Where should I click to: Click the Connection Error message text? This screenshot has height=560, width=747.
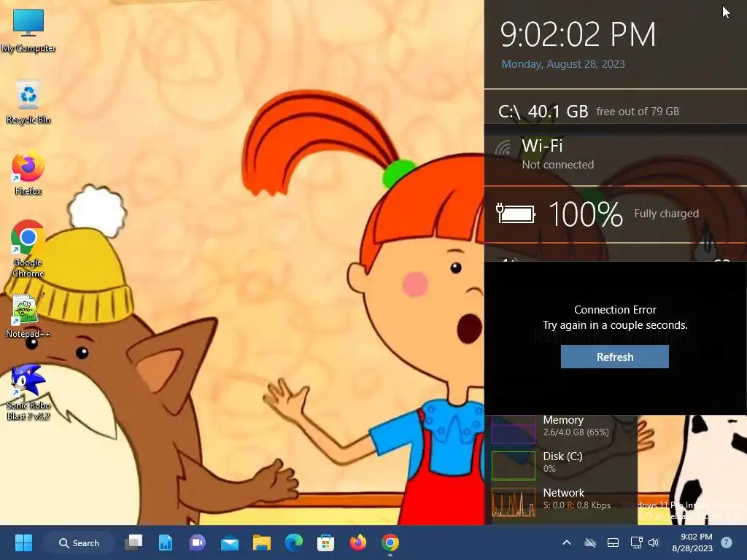pyautogui.click(x=615, y=317)
